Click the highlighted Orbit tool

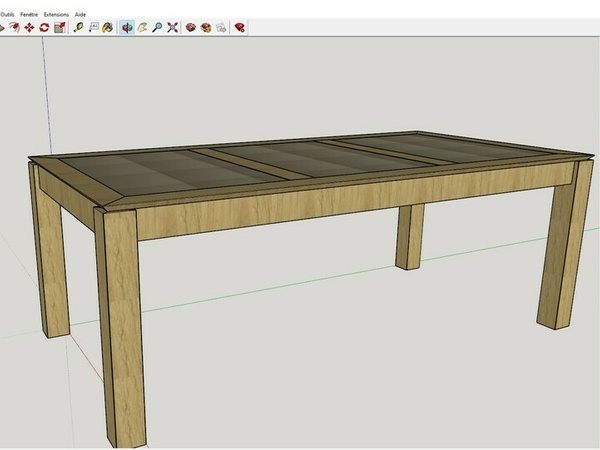pos(128,27)
